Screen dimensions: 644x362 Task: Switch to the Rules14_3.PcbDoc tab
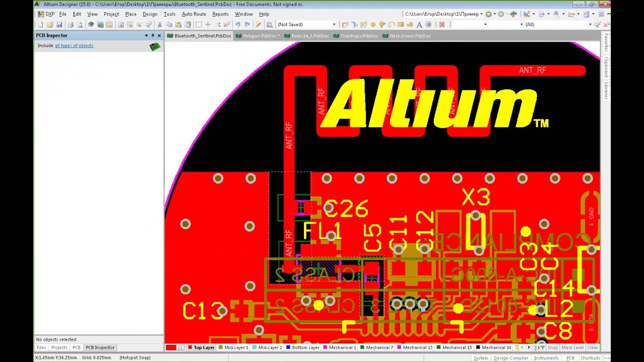[306, 36]
